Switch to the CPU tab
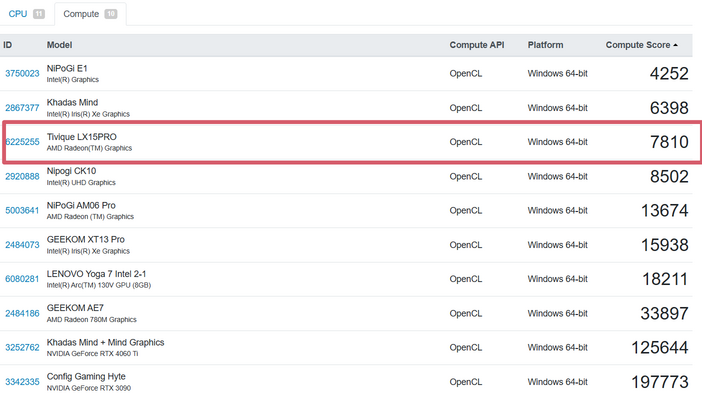Image resolution: width=702 pixels, height=402 pixels. (x=26, y=14)
